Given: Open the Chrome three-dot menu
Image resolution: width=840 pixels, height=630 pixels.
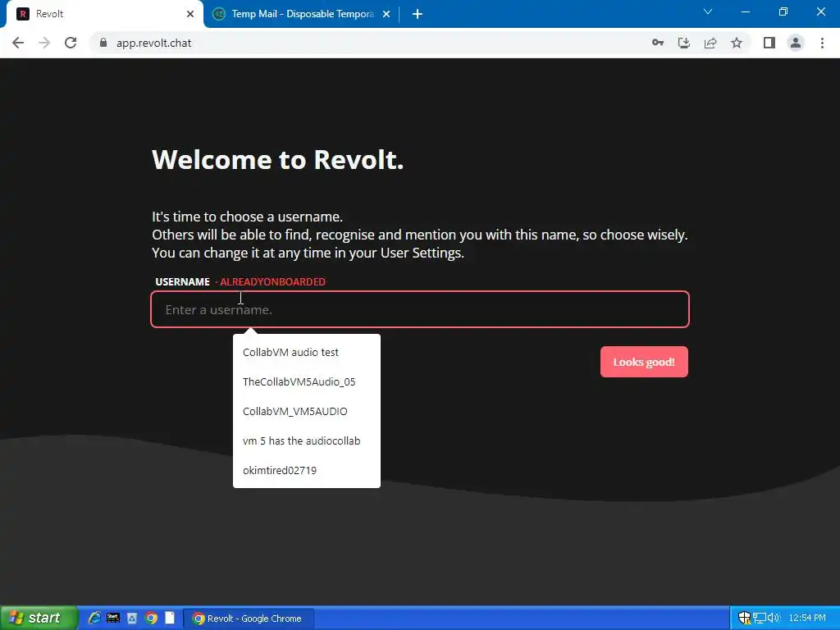Looking at the screenshot, I should tap(822, 43).
